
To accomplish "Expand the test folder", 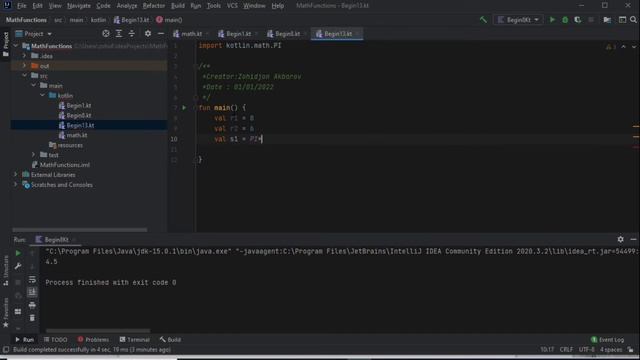I will point(33,155).
